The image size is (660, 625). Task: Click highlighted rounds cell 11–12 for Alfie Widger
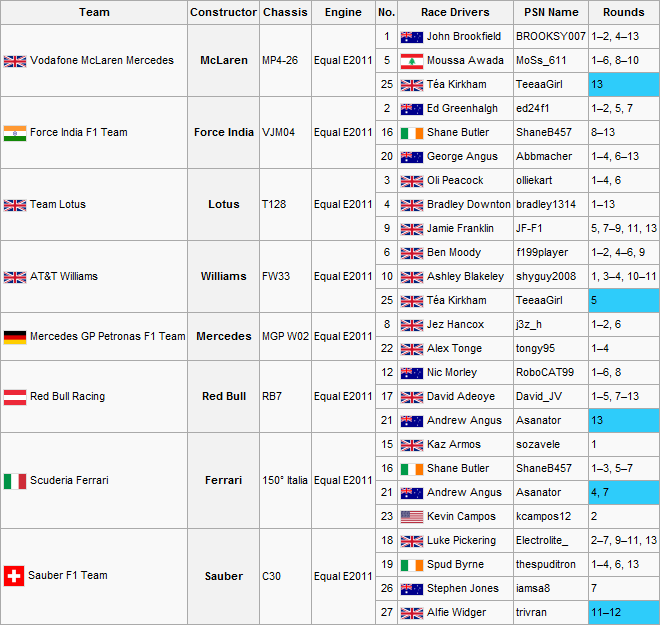tap(624, 612)
